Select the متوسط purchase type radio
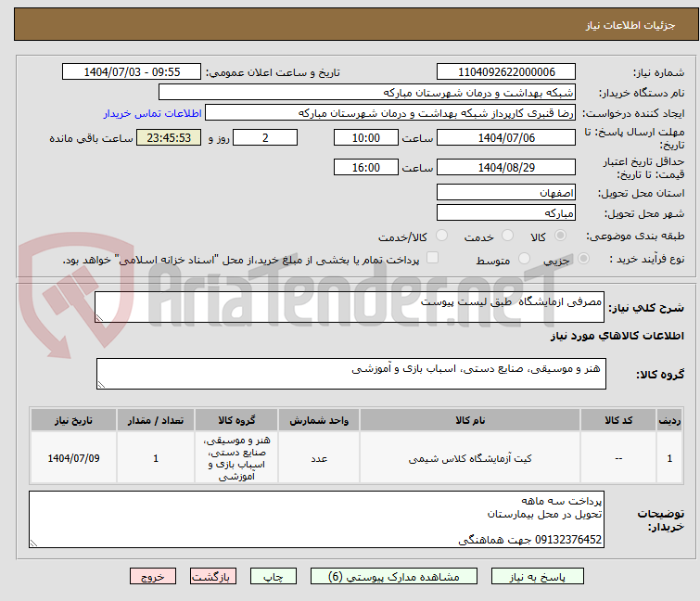Viewport: 700px width, 601px height. point(524,259)
